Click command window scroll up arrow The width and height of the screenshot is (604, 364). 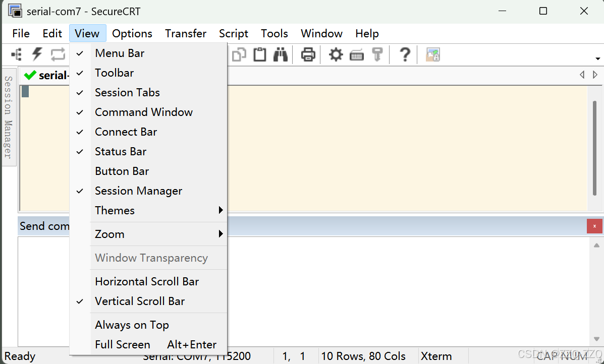coord(596,245)
